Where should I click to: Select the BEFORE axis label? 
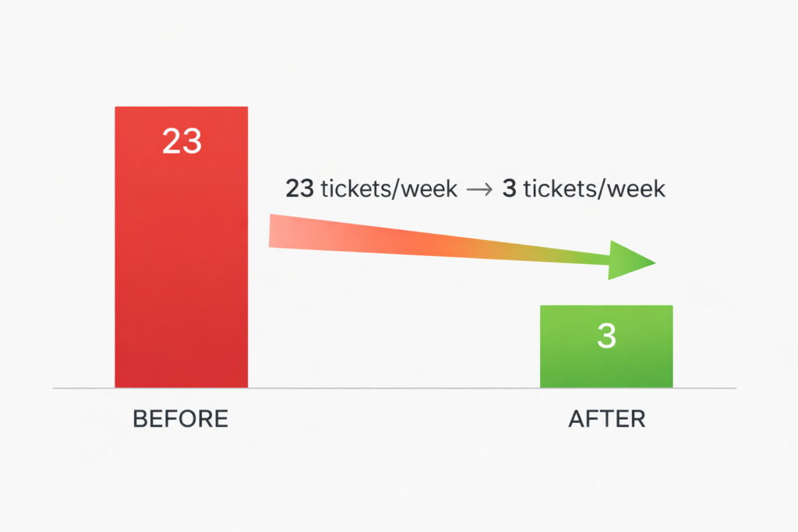click(180, 419)
